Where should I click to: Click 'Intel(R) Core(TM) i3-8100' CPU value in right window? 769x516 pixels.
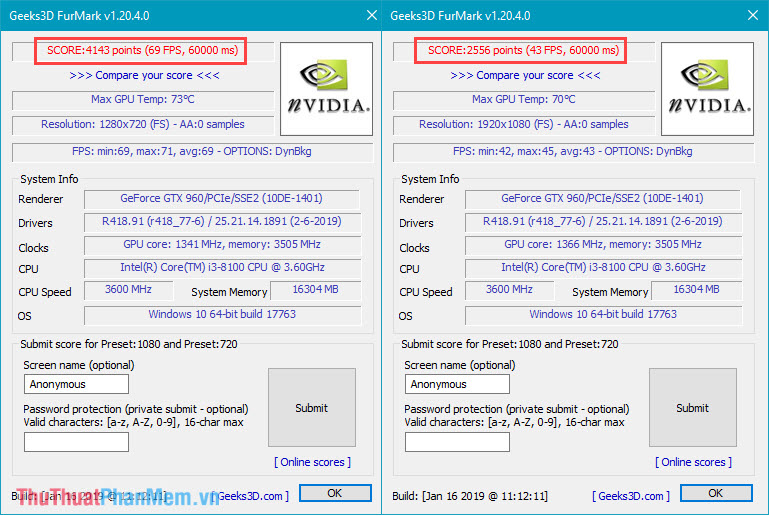pos(603,268)
